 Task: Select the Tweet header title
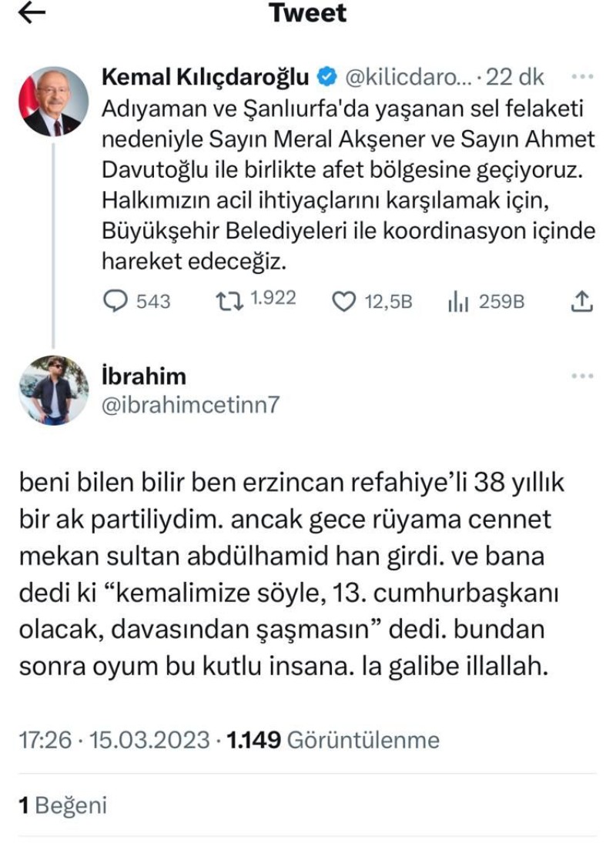pos(308,13)
